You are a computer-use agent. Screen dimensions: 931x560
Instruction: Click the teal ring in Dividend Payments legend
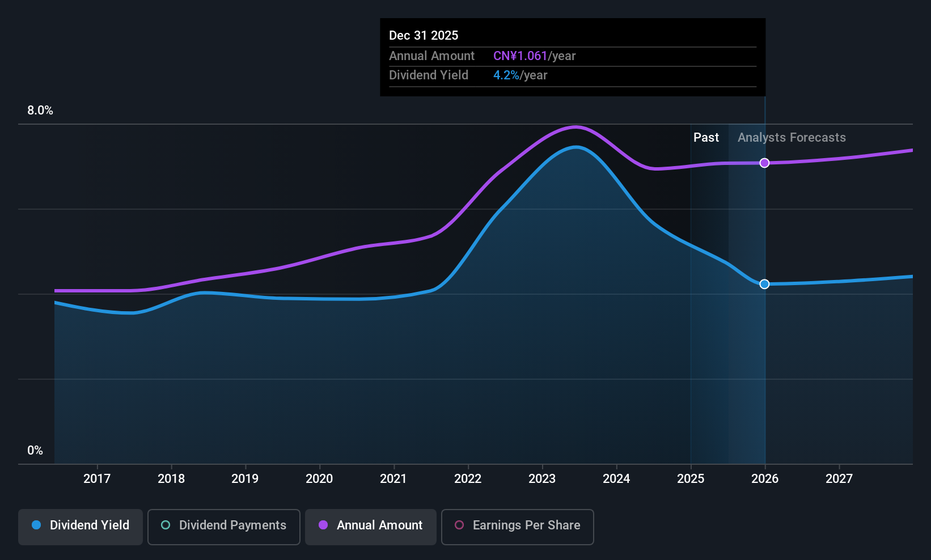pos(166,525)
